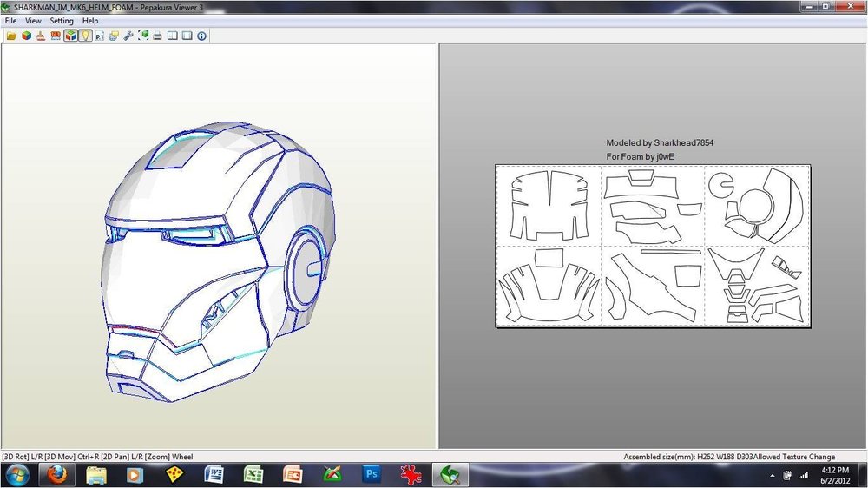Click the top-middle pattern page

click(653, 206)
